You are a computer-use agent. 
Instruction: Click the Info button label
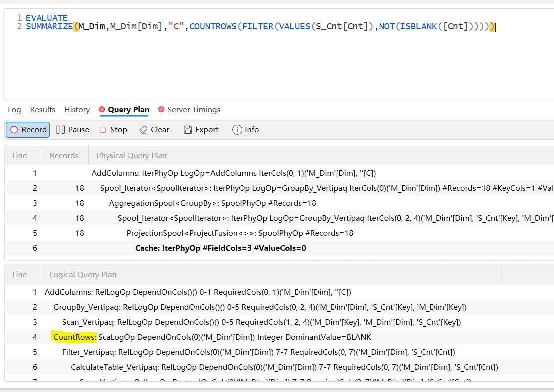coord(252,130)
